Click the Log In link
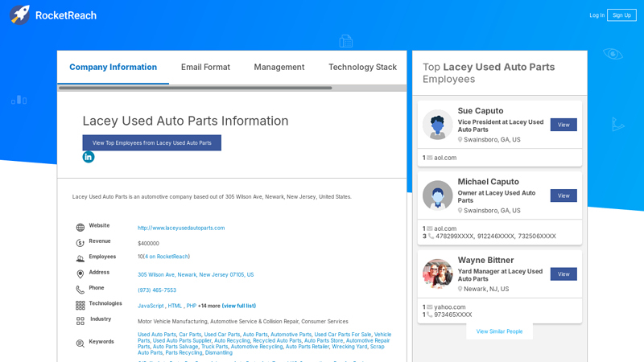 pyautogui.click(x=597, y=15)
